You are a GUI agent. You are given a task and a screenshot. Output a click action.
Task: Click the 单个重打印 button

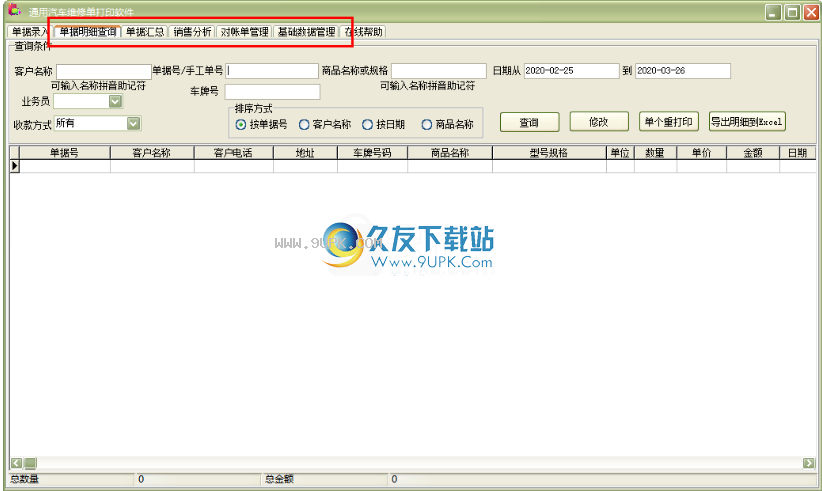pos(668,122)
